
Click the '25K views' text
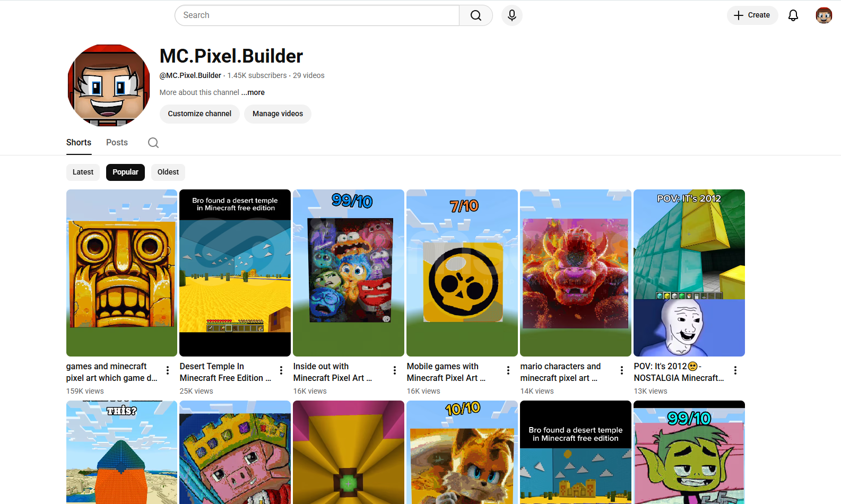[x=196, y=391]
